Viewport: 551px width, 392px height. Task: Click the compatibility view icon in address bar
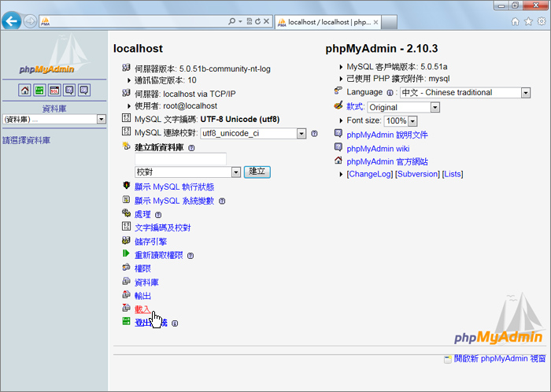tap(250, 21)
